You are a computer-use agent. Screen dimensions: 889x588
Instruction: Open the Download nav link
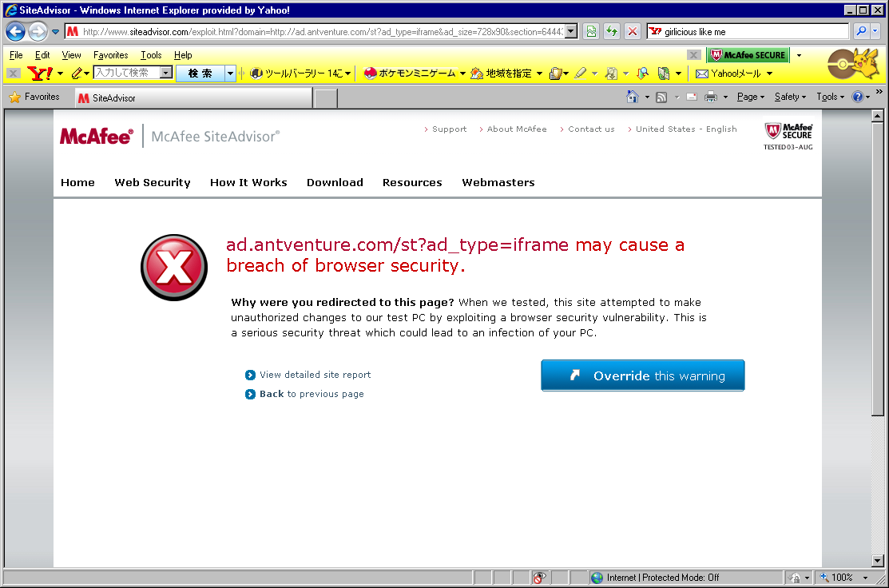[335, 183]
